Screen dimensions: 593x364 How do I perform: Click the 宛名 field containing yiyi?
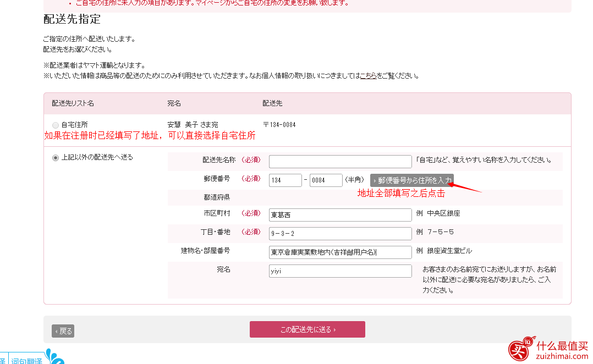(340, 271)
